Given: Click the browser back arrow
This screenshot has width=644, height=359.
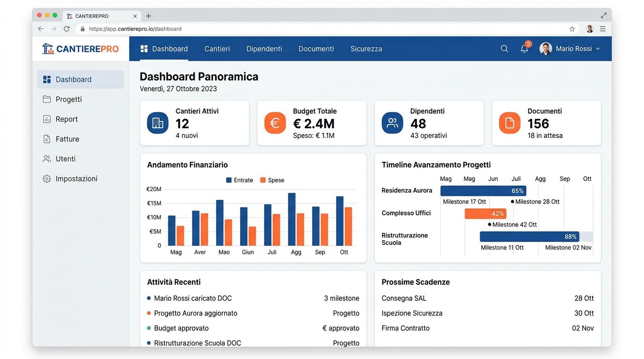Looking at the screenshot, I should coord(41,29).
